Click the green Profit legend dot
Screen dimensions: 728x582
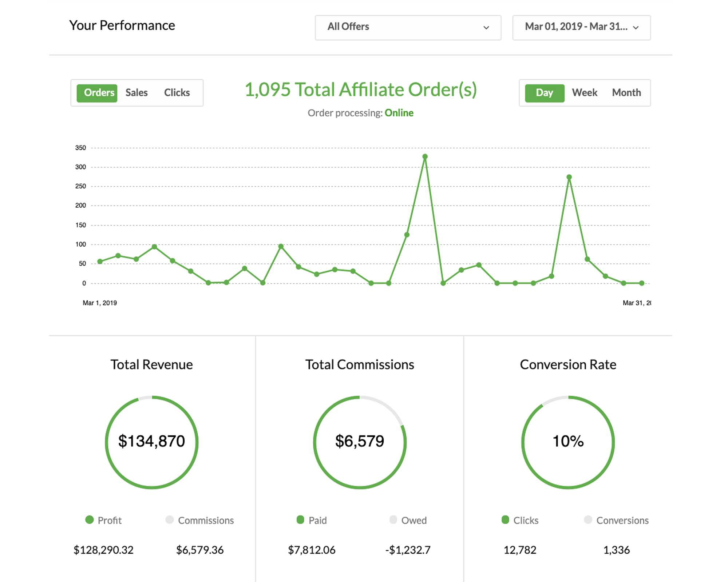[x=90, y=520]
